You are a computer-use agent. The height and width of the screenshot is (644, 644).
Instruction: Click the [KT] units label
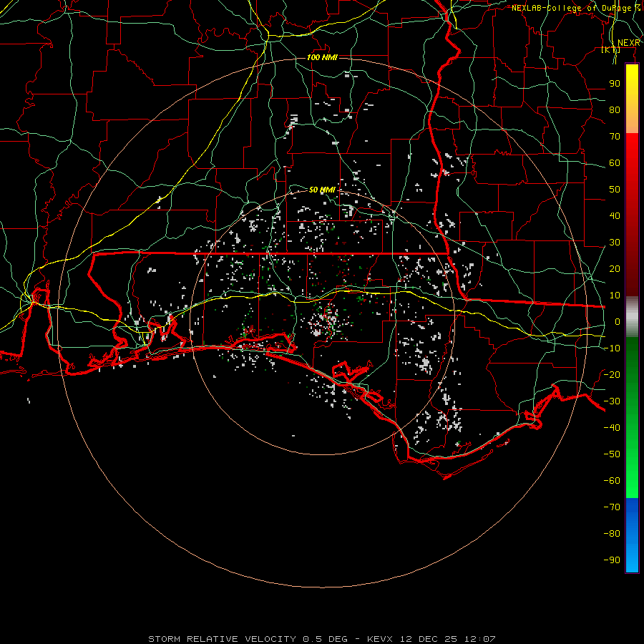(610, 49)
